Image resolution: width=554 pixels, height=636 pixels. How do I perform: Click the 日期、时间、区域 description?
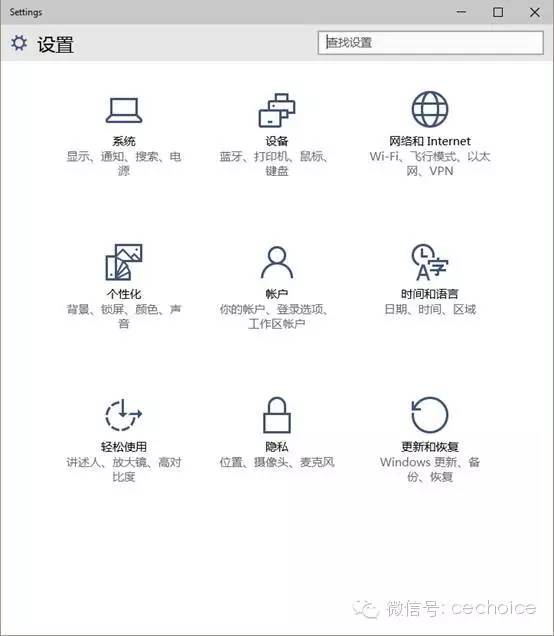[x=430, y=309]
